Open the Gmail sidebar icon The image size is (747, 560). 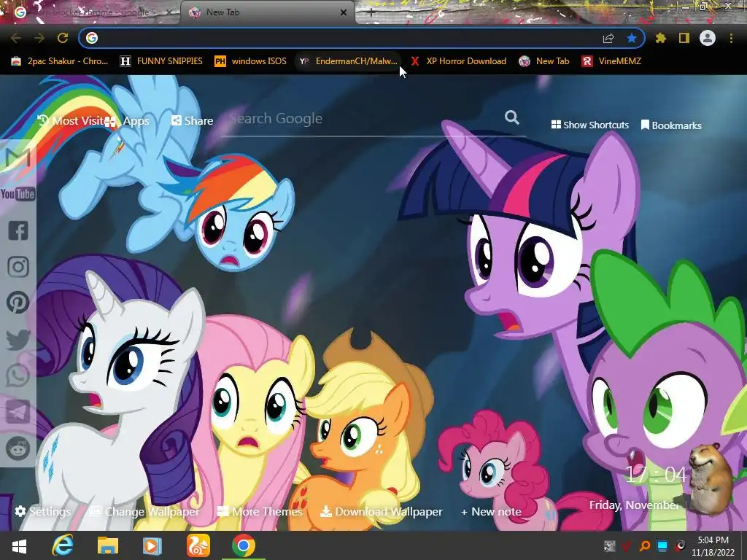point(18,157)
